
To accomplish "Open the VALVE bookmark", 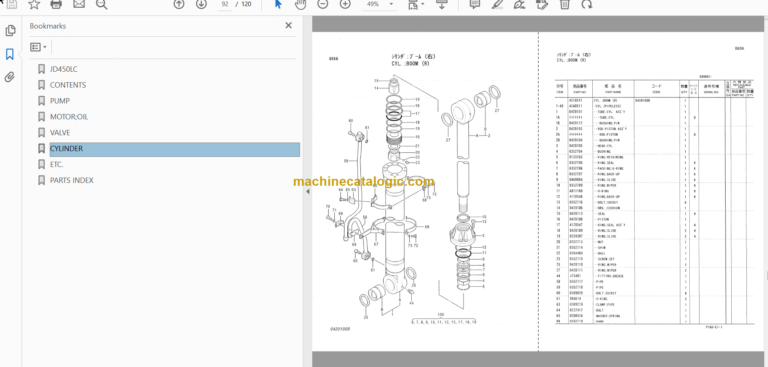I will click(x=60, y=133).
